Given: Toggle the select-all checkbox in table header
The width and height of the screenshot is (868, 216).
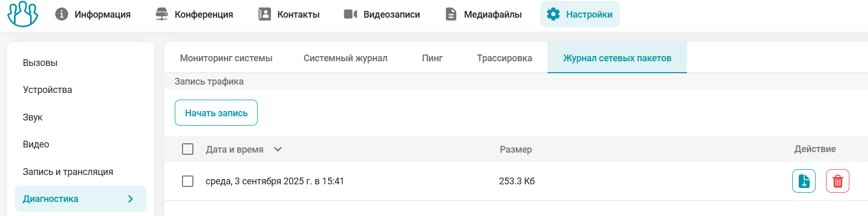Looking at the screenshot, I should [188, 150].
